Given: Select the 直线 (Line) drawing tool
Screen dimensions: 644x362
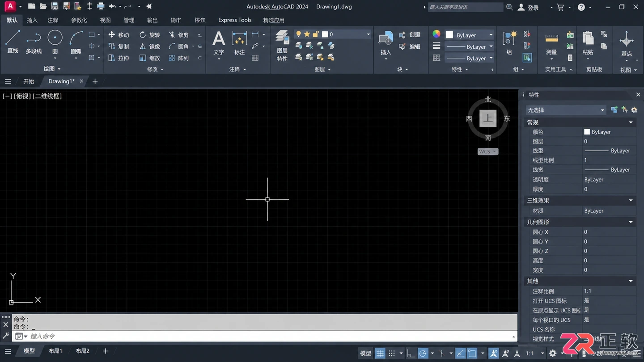Looking at the screenshot, I should pos(13,41).
